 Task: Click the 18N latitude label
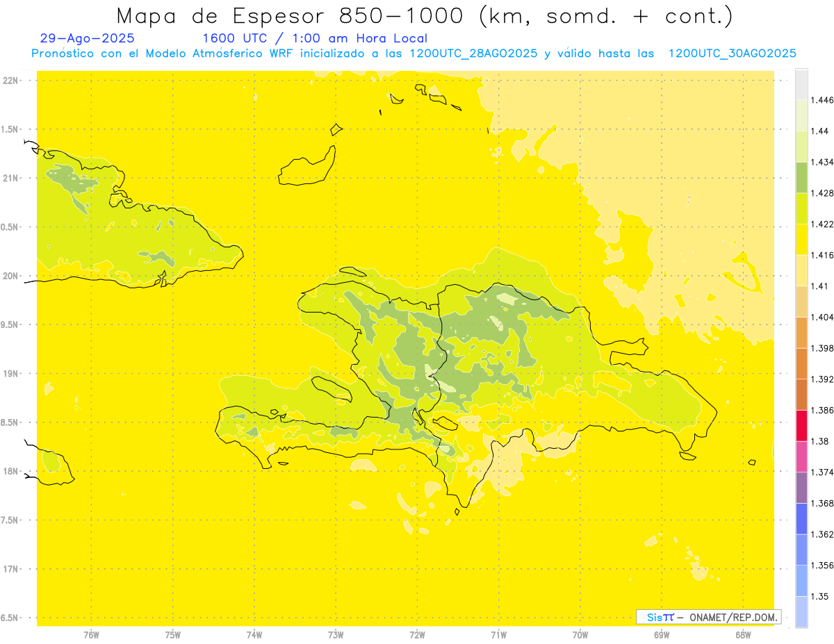point(11,472)
